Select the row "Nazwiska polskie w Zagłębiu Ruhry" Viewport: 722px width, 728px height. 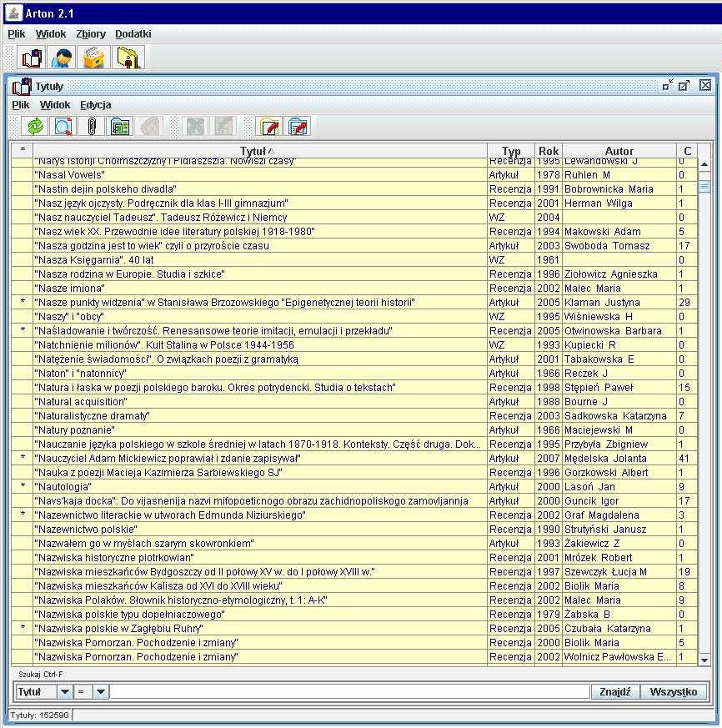point(353,629)
